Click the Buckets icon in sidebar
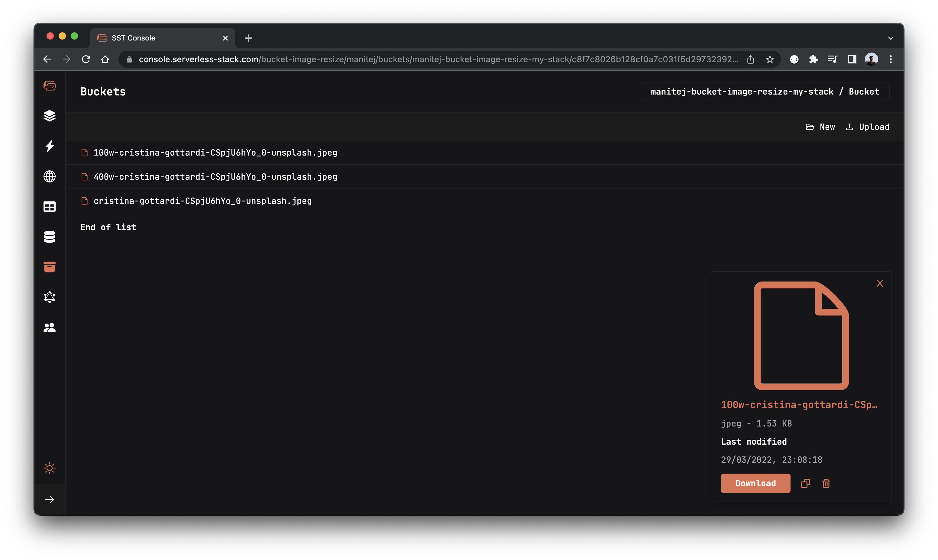Viewport: 938px width, 560px height. click(x=50, y=267)
